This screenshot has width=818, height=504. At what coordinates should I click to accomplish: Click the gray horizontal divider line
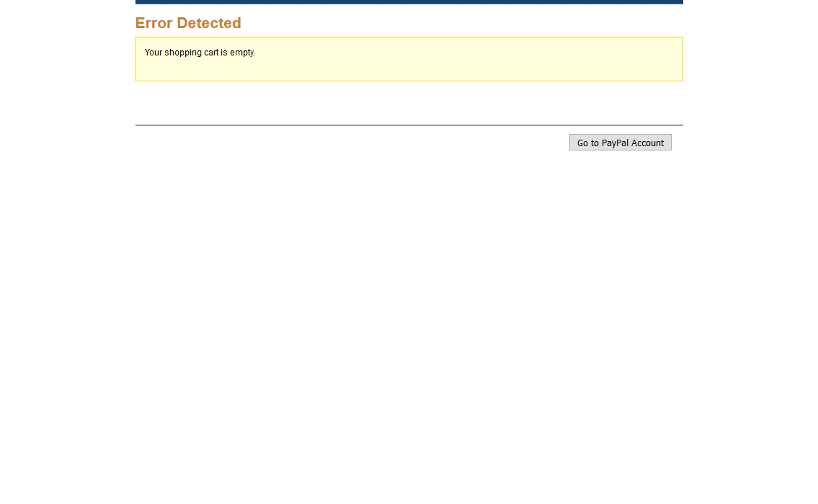[409, 125]
